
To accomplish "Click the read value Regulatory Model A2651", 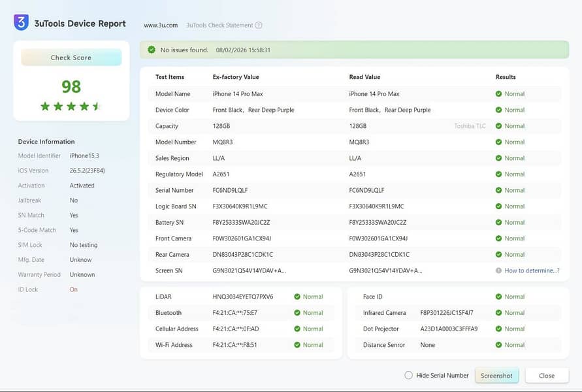I will click(357, 174).
